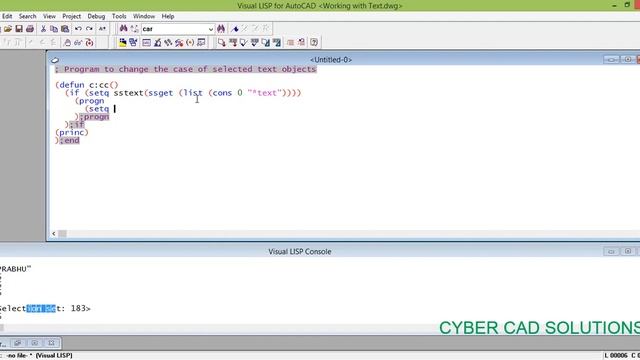Open Find with the binoculars icon left of search box
The width and height of the screenshot is (640, 360).
[x=123, y=29]
